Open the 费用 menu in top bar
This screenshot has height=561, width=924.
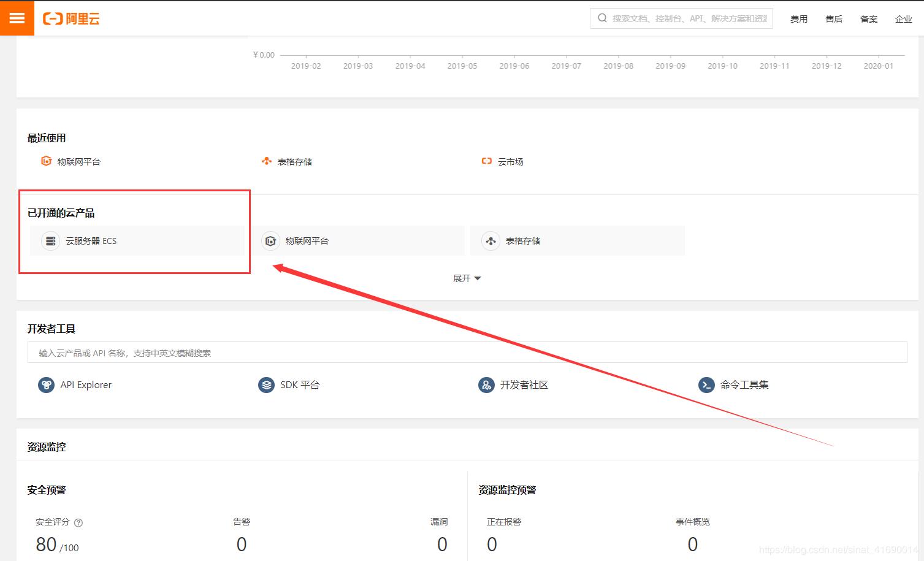pos(798,19)
